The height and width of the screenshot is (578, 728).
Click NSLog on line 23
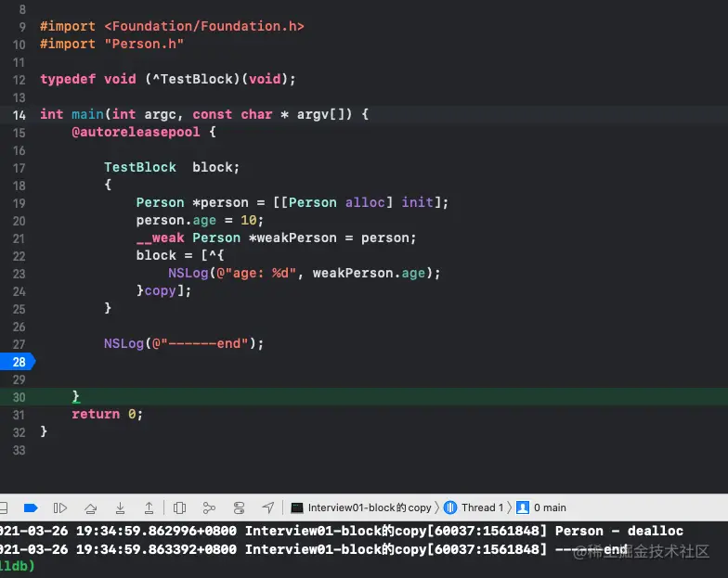point(188,273)
